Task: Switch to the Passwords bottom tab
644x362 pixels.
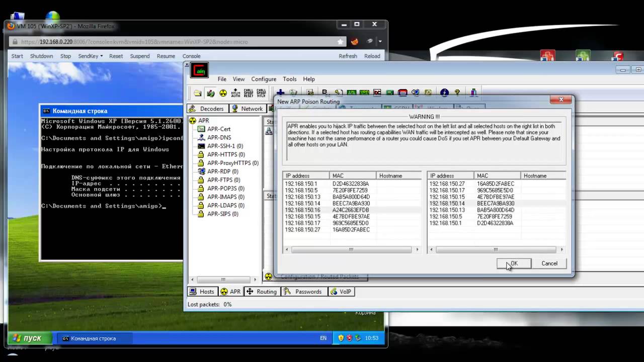Action: (303, 292)
